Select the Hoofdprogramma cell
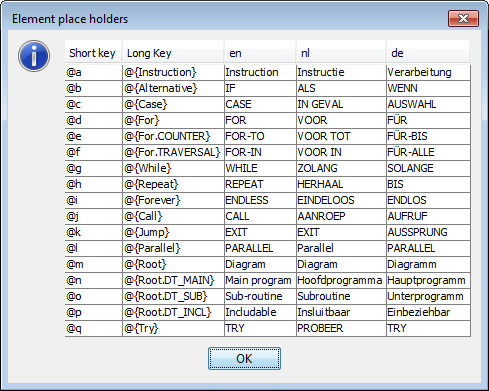Viewport: 489px width, 391px height. pos(341,280)
